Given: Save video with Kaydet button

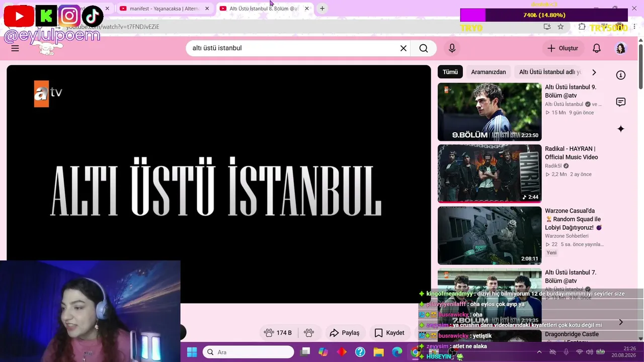Looking at the screenshot, I should pos(389,333).
